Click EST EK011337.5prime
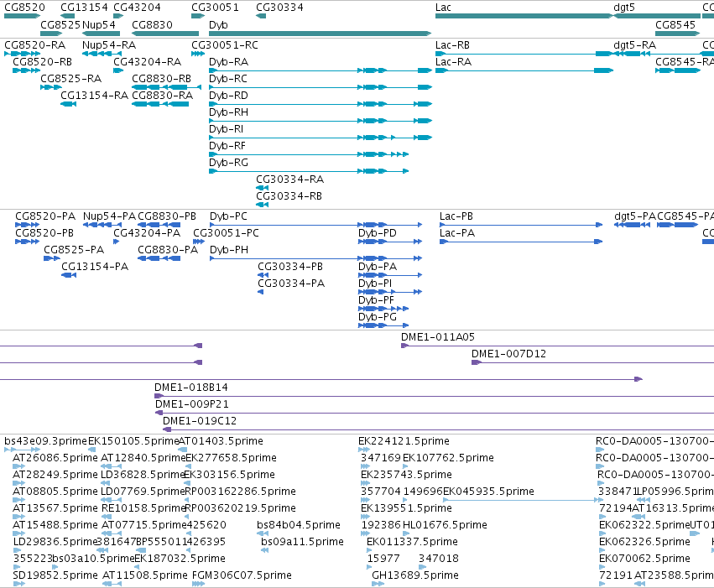714x588 pixels. (x=412, y=542)
